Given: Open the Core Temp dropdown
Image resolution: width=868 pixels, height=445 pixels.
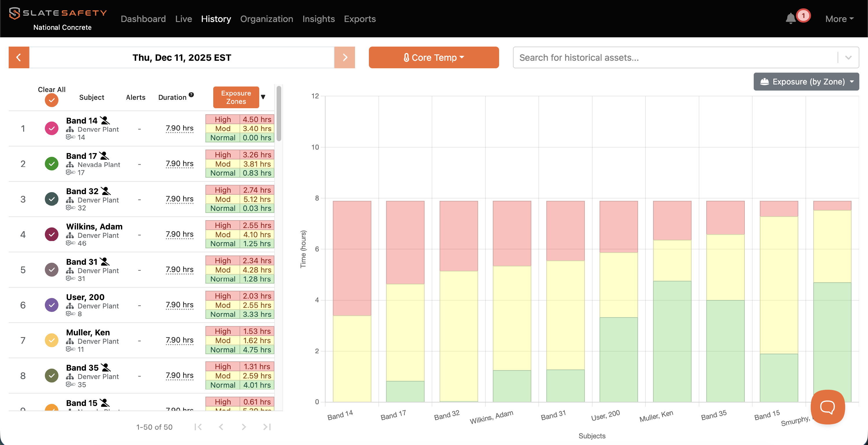Looking at the screenshot, I should 434,58.
